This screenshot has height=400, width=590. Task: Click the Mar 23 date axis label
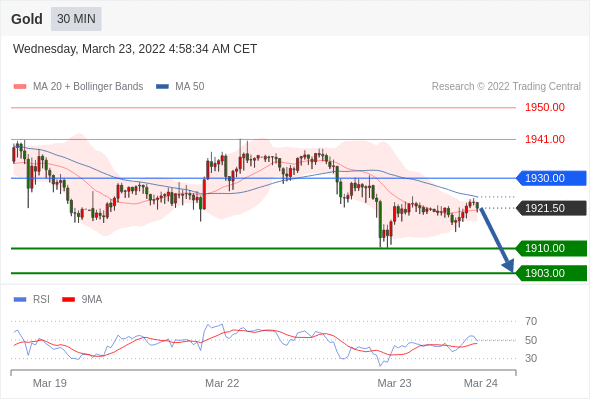click(394, 383)
